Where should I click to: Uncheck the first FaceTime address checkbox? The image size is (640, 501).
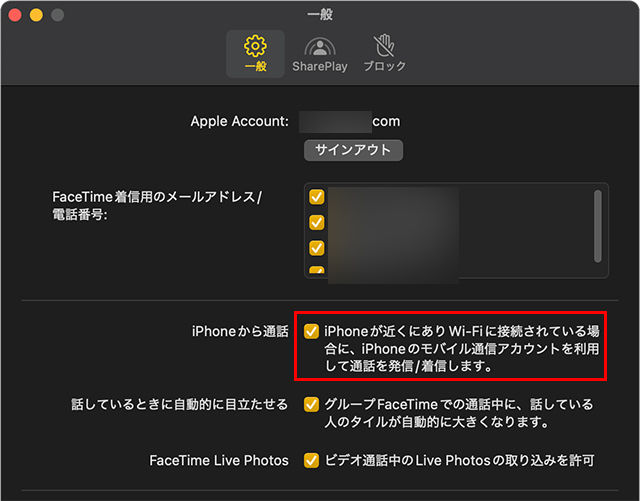click(x=317, y=197)
